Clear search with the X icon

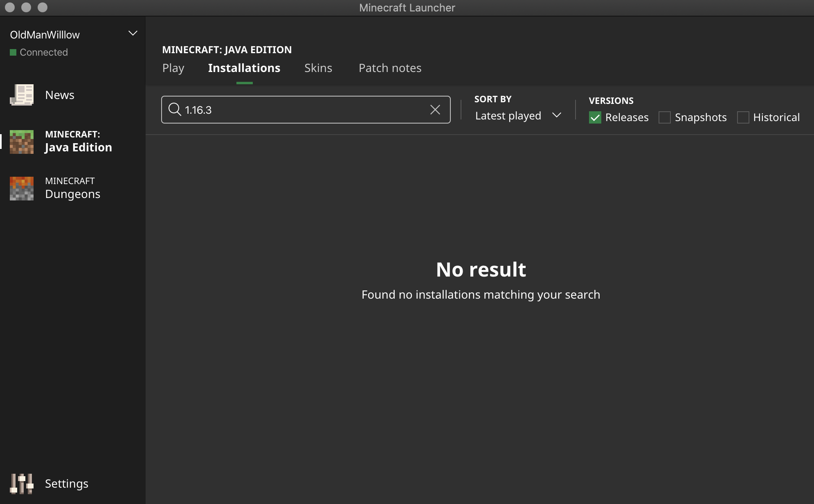[x=435, y=110]
